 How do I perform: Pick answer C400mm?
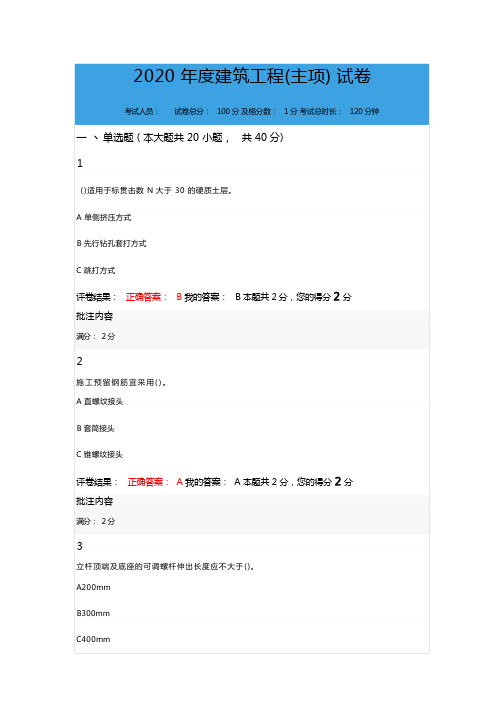click(93, 639)
